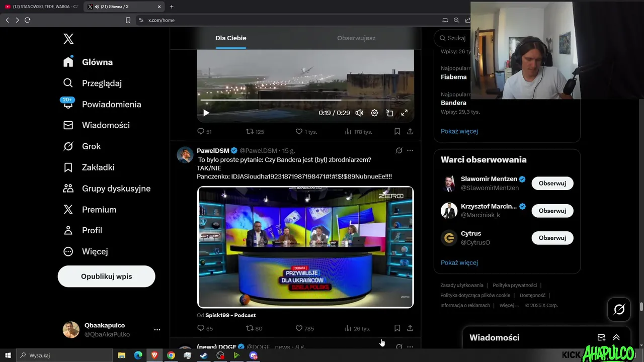
Task: Open Windows Start menu
Action: (8, 355)
